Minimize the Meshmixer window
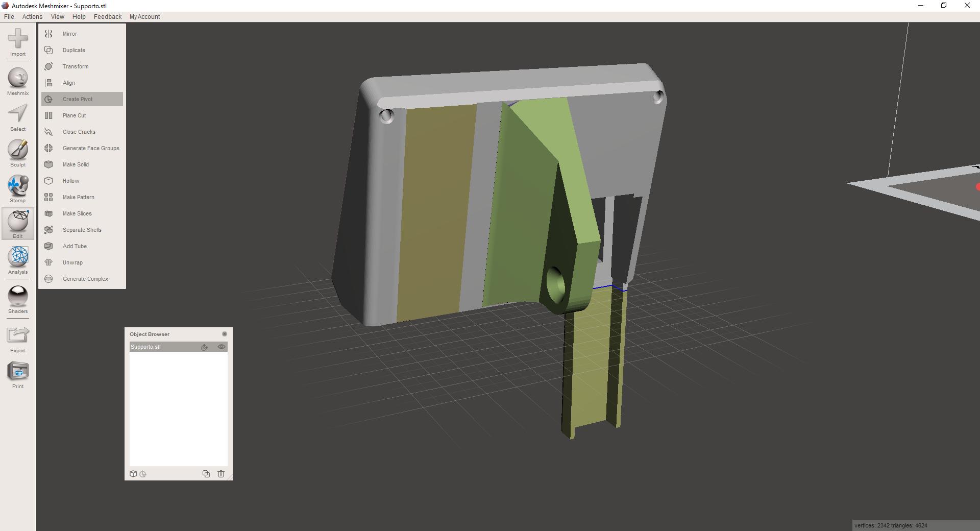 pyautogui.click(x=921, y=6)
